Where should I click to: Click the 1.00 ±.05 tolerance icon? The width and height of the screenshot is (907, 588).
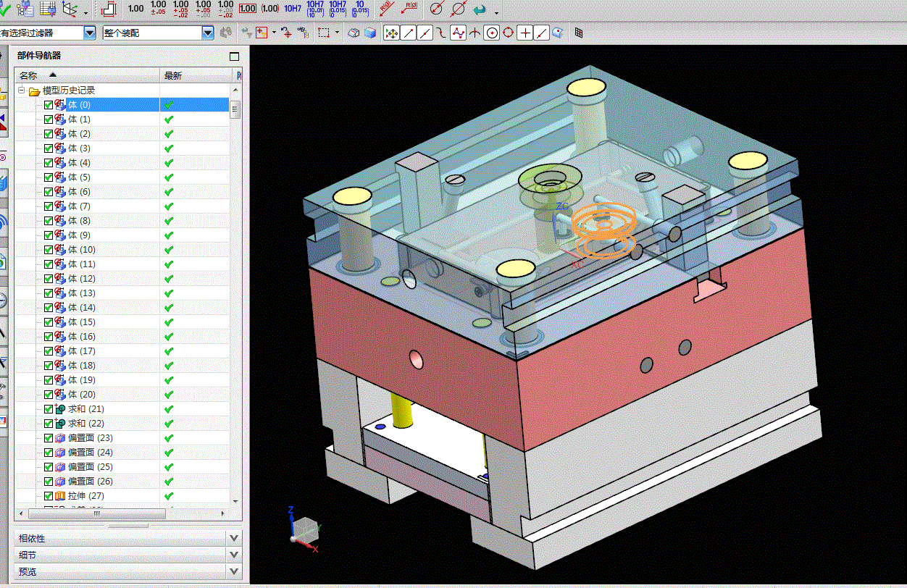[x=158, y=9]
